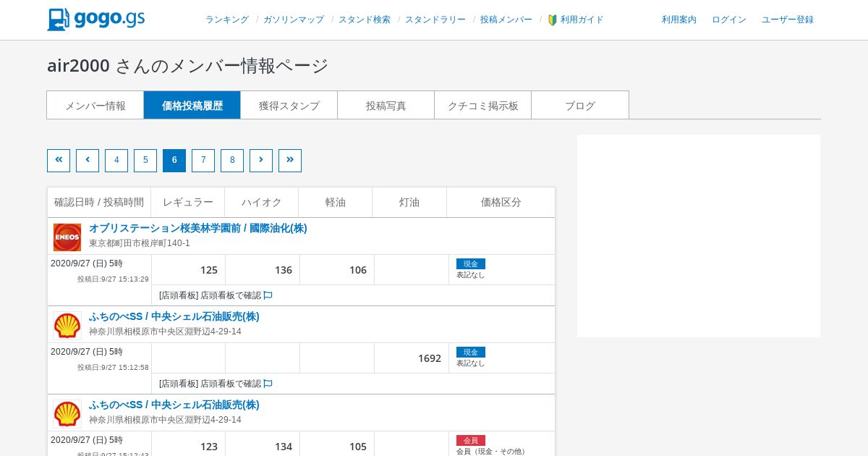This screenshot has height=456, width=868.
Task: Click the 価格区分 column header
Action: (501, 202)
